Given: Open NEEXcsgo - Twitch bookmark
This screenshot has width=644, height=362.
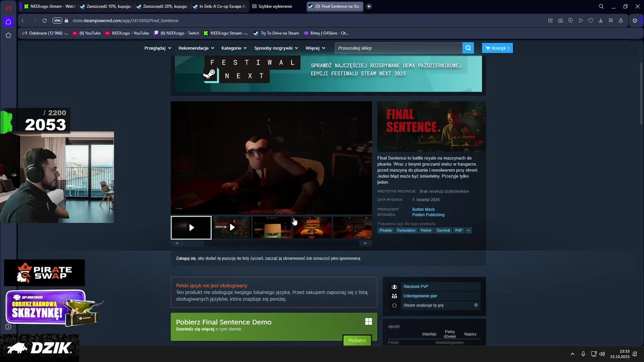Looking at the screenshot, I should coord(177,33).
